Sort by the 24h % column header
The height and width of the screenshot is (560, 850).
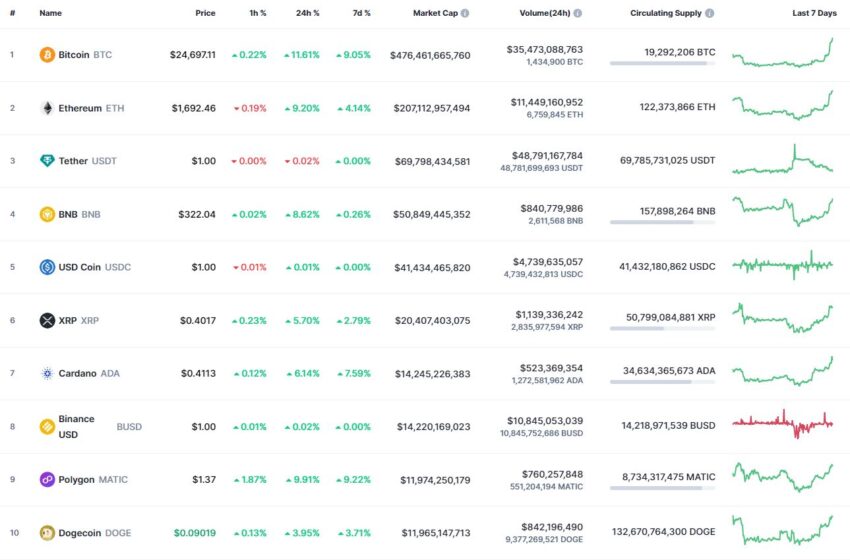[x=307, y=13]
